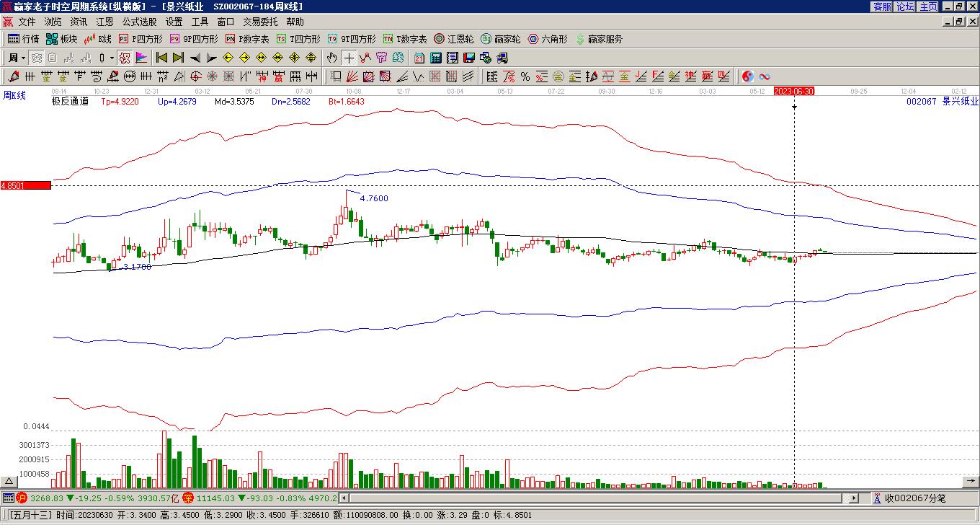Open the P四方形 tool
This screenshot has width=980, height=525.
(x=141, y=39)
